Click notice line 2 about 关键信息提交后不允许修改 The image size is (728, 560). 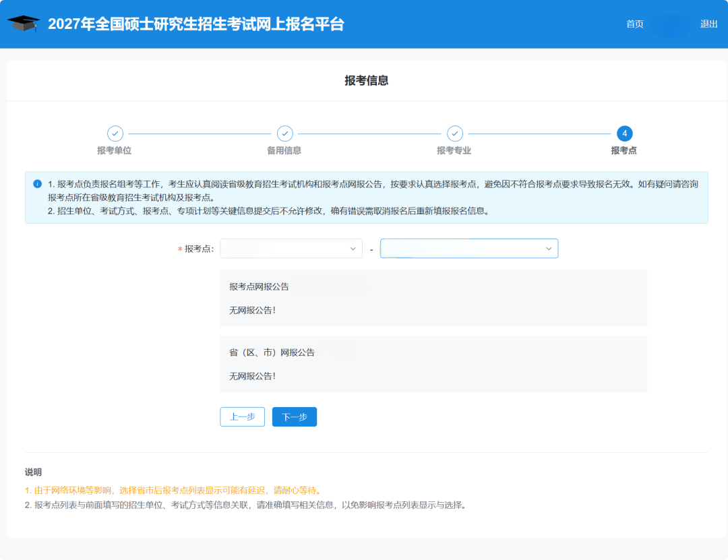(x=268, y=212)
